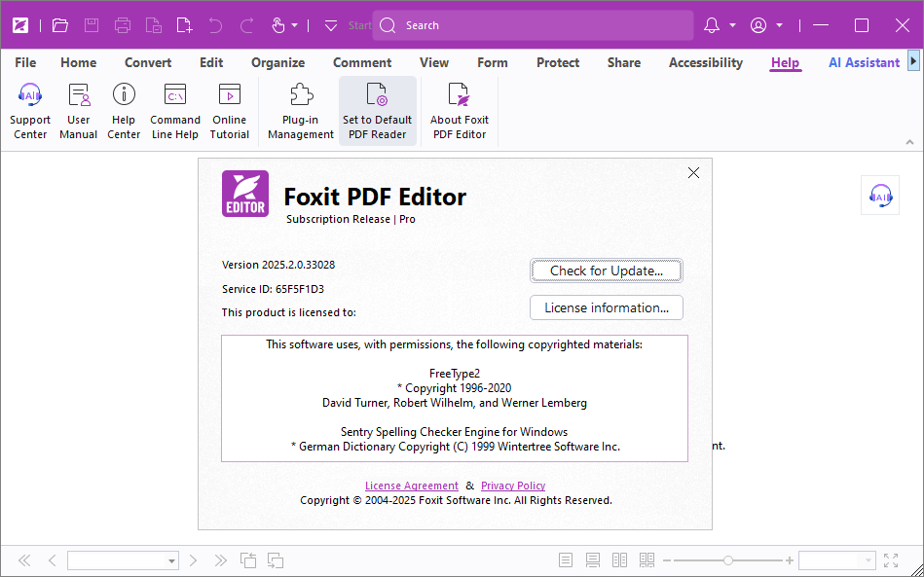
Task: Open the File menu
Action: click(x=25, y=62)
